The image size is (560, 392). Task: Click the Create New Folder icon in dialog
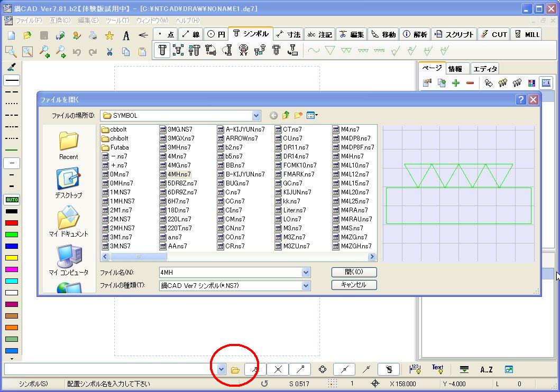point(298,115)
